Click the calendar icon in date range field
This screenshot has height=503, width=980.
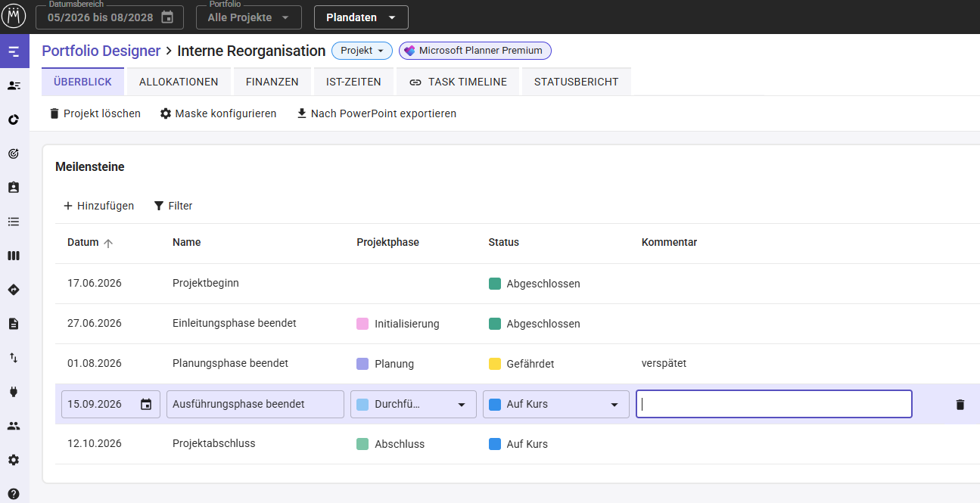[167, 17]
